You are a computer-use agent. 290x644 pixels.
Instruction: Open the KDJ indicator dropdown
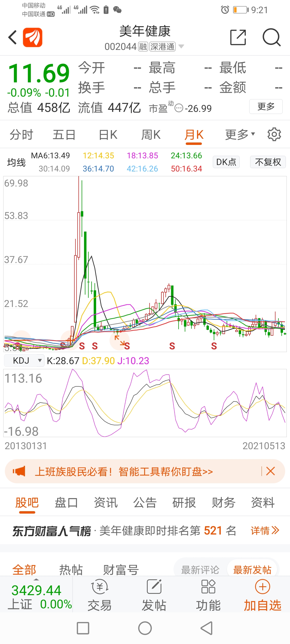point(24,360)
